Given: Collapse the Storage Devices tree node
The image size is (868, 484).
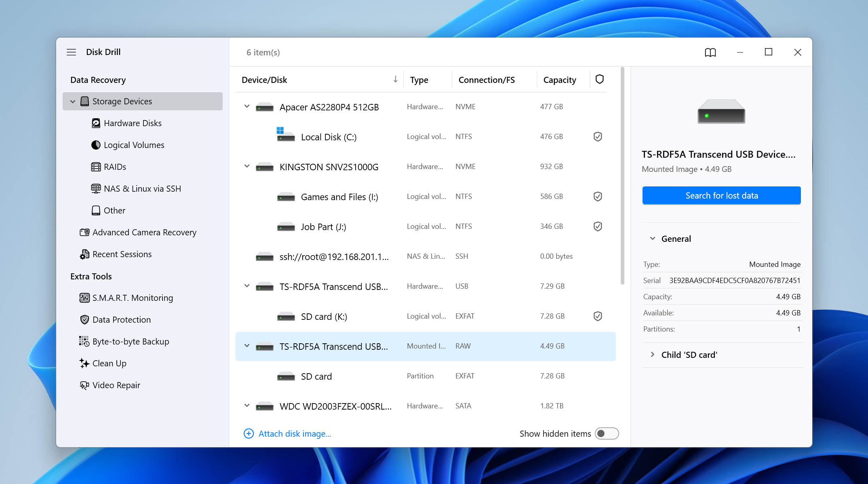Looking at the screenshot, I should point(73,101).
